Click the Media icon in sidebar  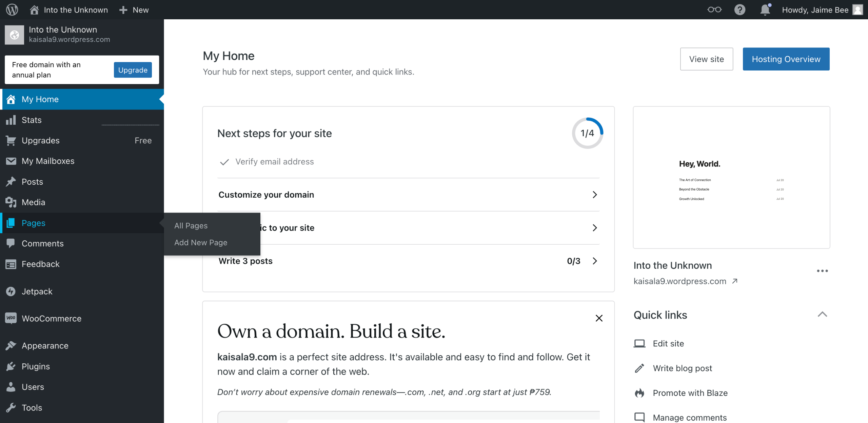pos(11,202)
